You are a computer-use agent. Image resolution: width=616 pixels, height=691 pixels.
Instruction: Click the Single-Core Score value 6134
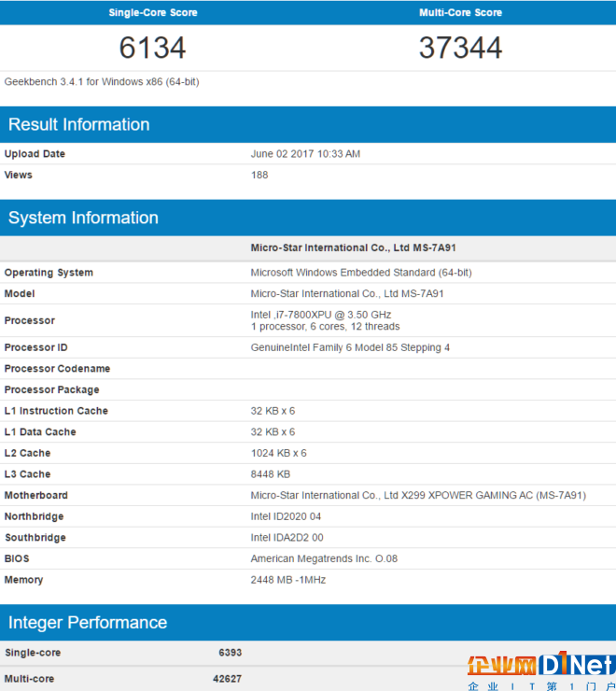[152, 48]
